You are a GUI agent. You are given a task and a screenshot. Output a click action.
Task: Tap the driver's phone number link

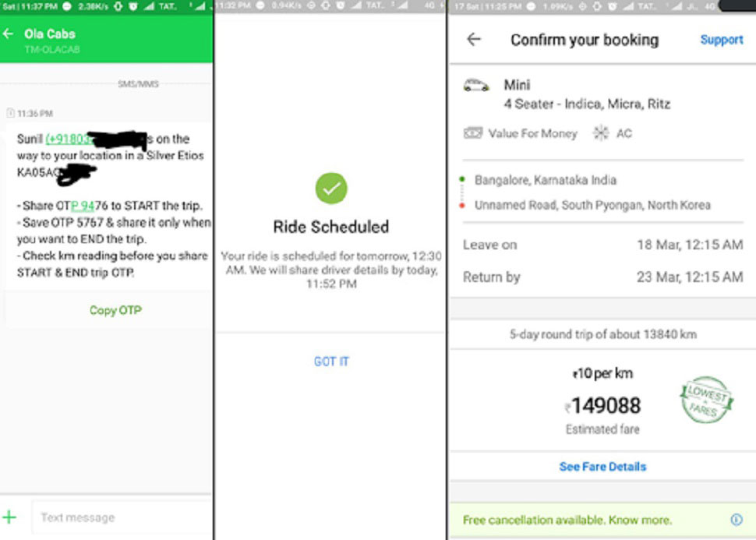tap(66, 139)
